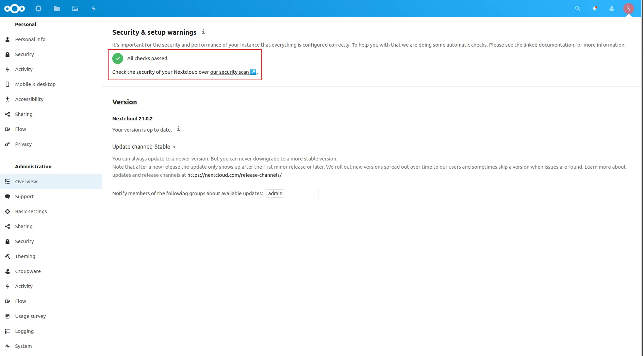Click the Administration section heading
The height and width of the screenshot is (356, 644).
(x=33, y=167)
